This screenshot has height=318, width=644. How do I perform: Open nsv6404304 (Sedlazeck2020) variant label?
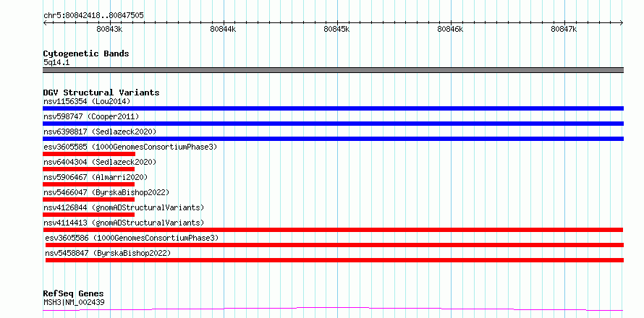tap(100, 162)
